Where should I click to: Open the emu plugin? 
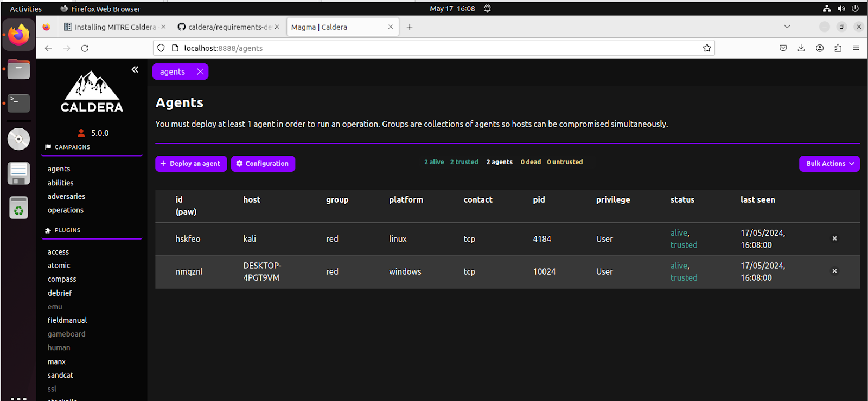pos(55,307)
